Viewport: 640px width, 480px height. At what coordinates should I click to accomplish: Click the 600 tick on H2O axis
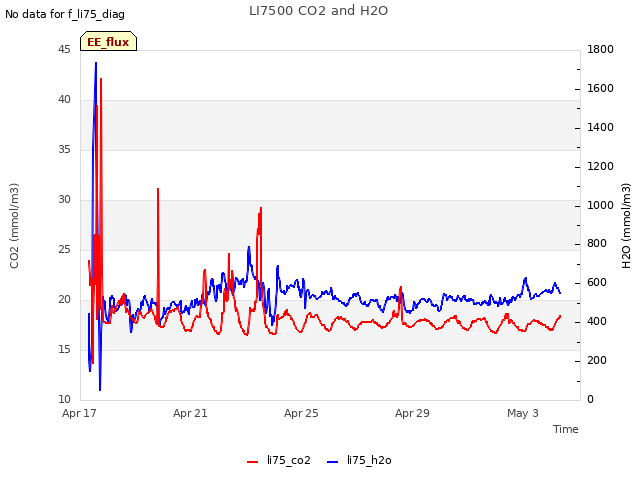pyautogui.click(x=597, y=283)
